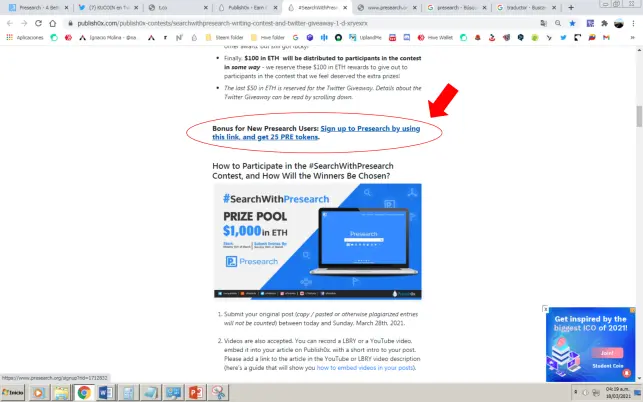
Task: Click the page vertical scrollbar thumb
Action: 639,116
